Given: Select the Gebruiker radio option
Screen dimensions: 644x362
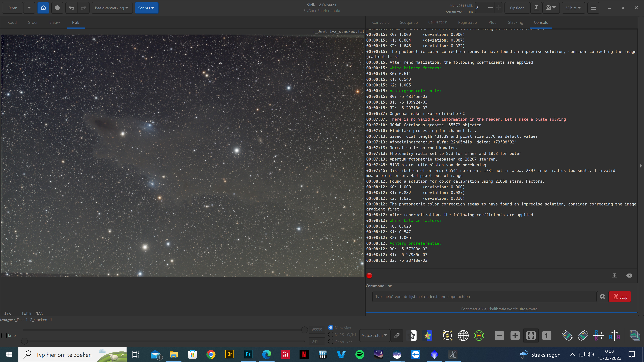Looking at the screenshot, I should click(x=331, y=342).
